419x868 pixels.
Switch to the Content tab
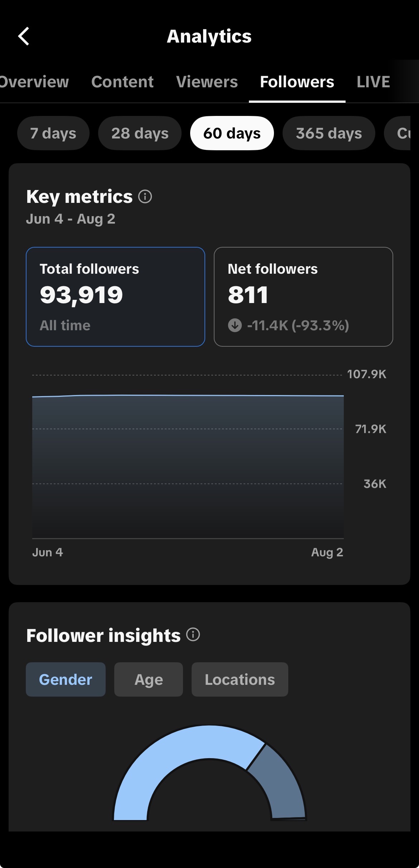[x=122, y=82]
